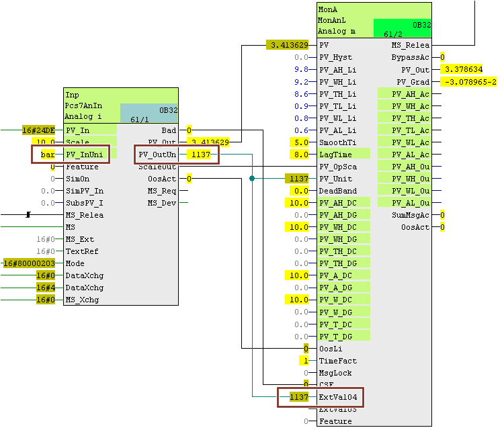
Task: Select the PV_InUni pin on Inp block
Action: (x=84, y=155)
